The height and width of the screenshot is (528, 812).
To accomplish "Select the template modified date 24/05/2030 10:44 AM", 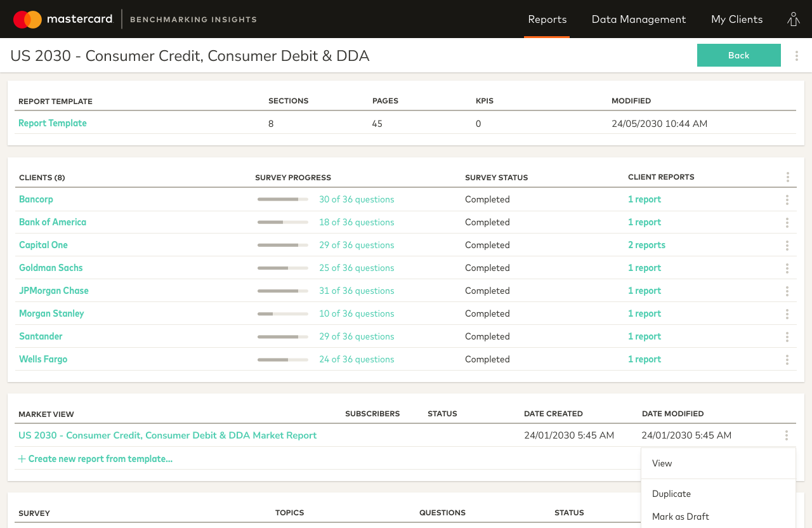I will tap(659, 124).
